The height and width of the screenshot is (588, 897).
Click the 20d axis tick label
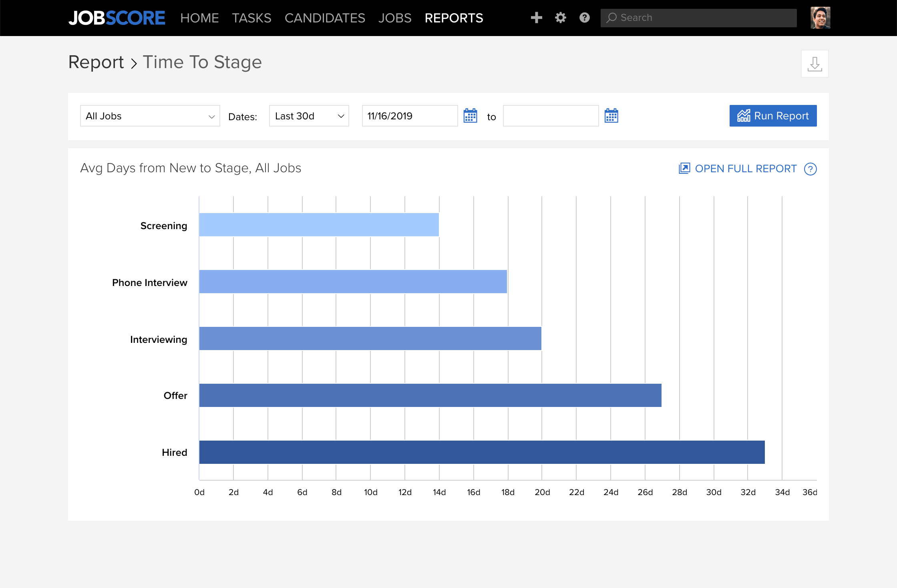click(542, 492)
